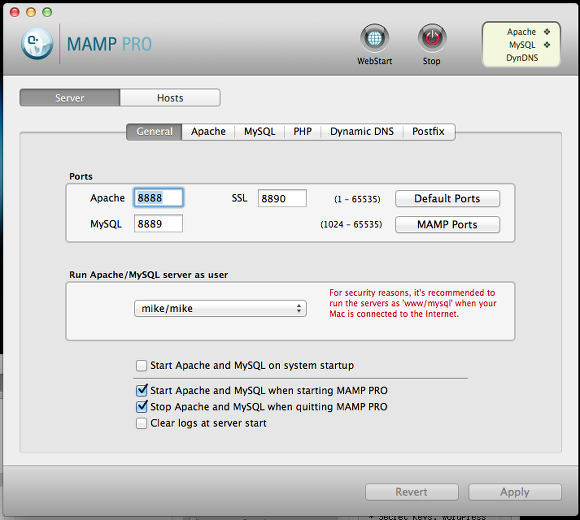The image size is (580, 520).
Task: Zoom window with green button
Action: click(47, 12)
